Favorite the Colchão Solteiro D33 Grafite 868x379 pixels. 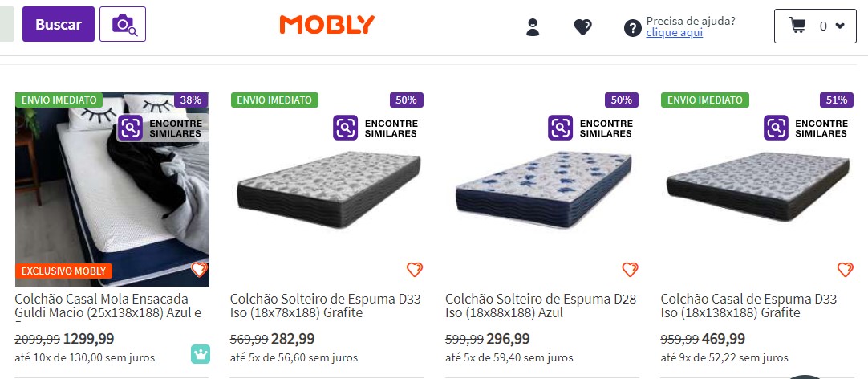tap(414, 270)
